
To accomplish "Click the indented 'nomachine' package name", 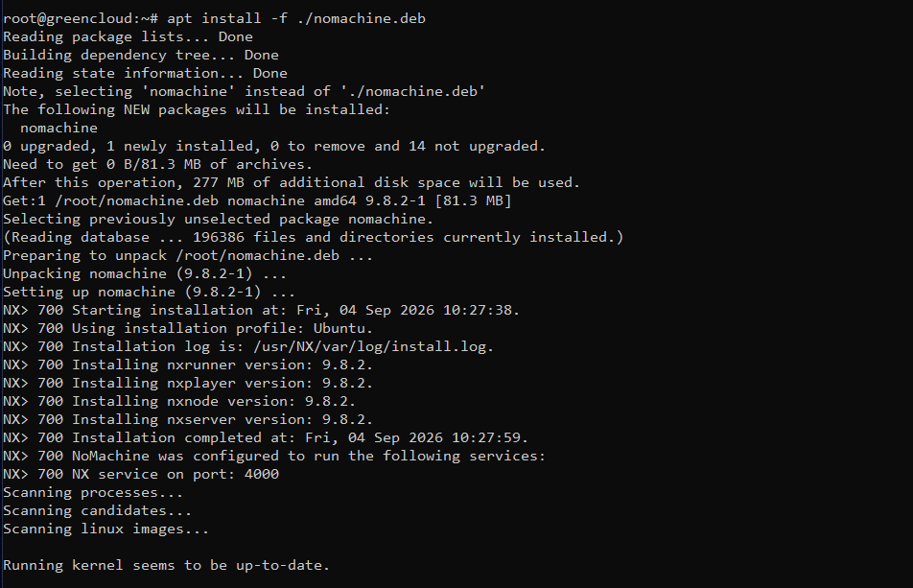I will [59, 129].
